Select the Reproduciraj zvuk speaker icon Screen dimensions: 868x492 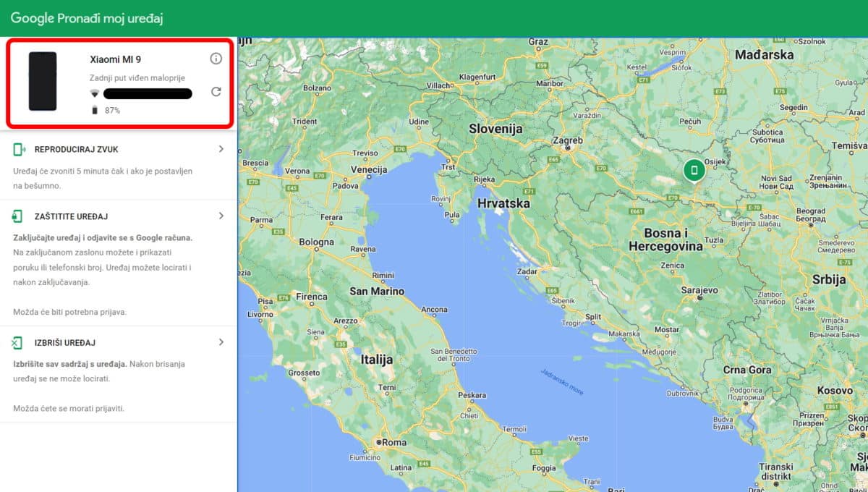(x=16, y=149)
